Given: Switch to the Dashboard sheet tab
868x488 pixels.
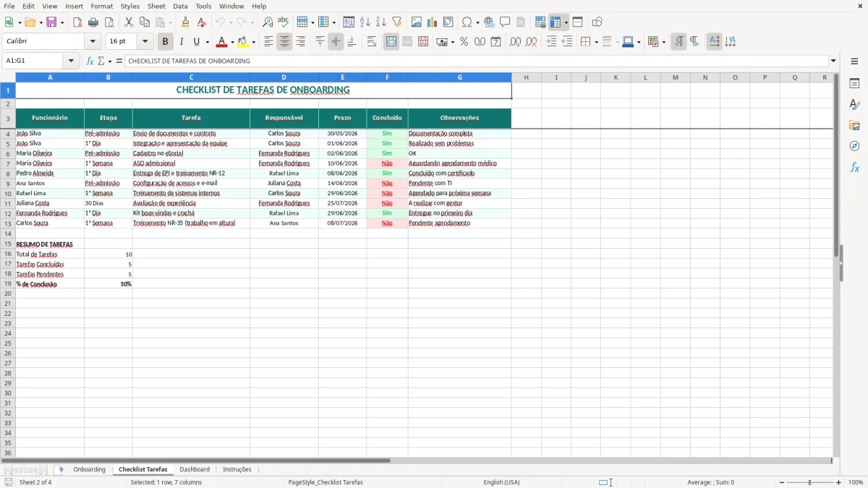Looking at the screenshot, I should (x=195, y=470).
